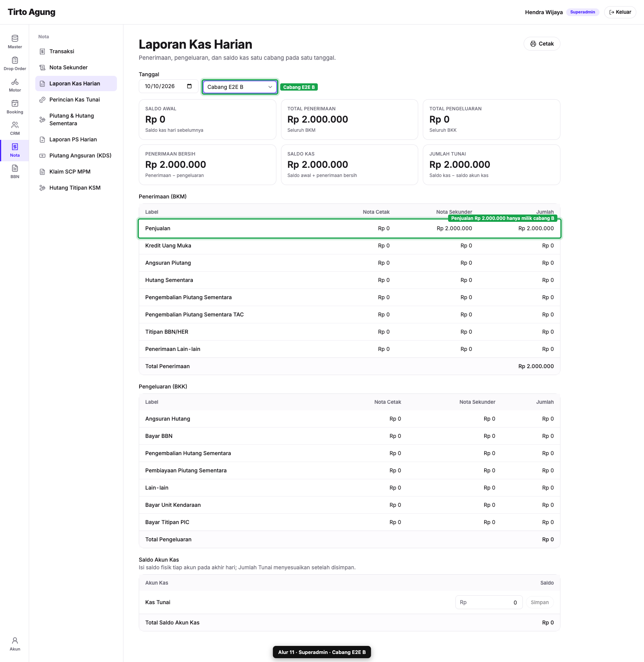The image size is (644, 662).
Task: Open the BBN document icon
Action: tap(15, 168)
